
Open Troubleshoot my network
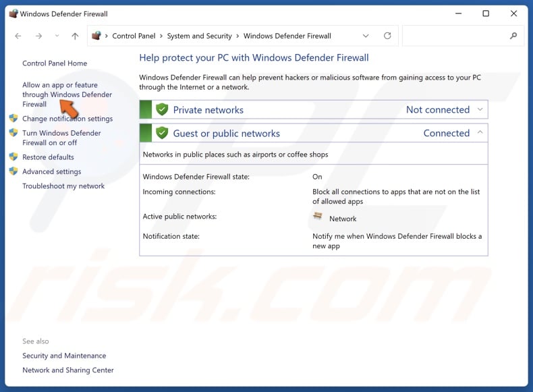coord(63,186)
